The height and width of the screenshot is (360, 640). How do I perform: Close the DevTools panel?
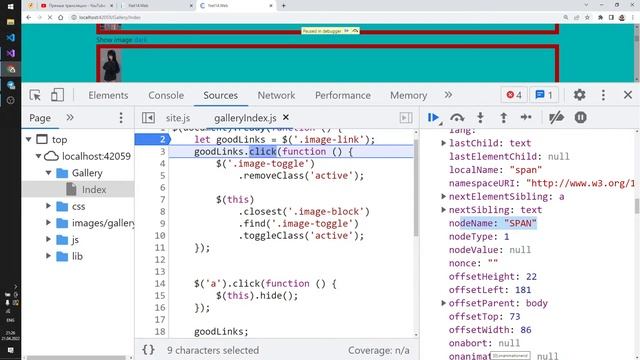tap(628, 95)
